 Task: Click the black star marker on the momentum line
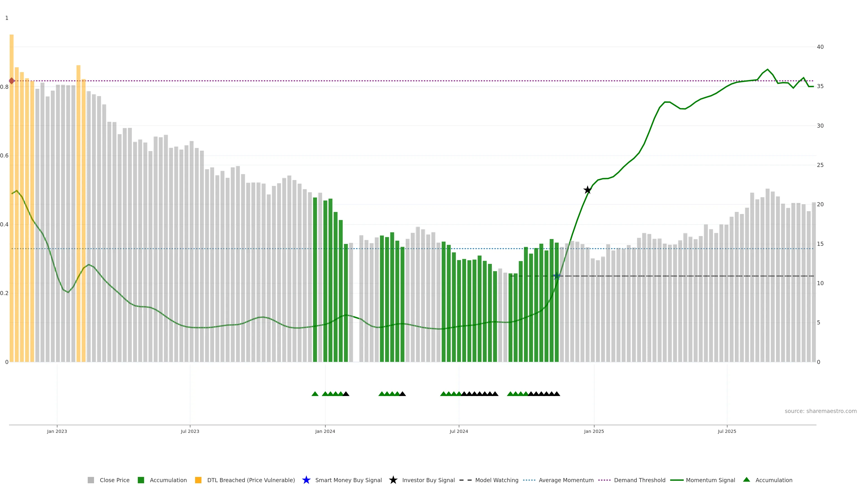tap(587, 190)
